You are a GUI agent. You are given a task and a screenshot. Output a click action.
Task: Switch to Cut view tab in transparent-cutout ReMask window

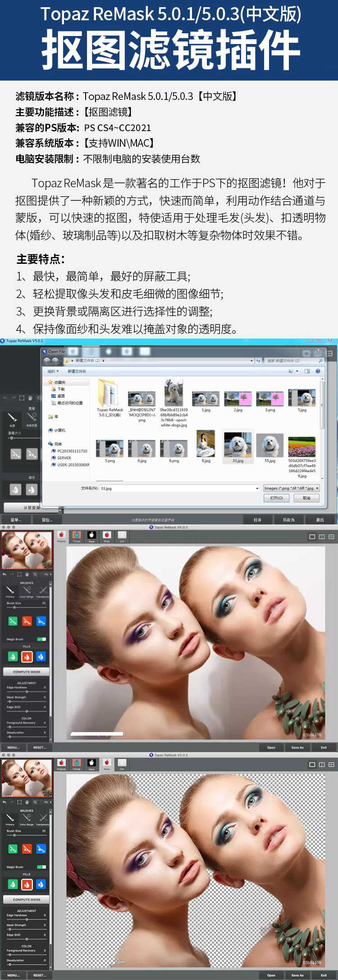(x=122, y=764)
